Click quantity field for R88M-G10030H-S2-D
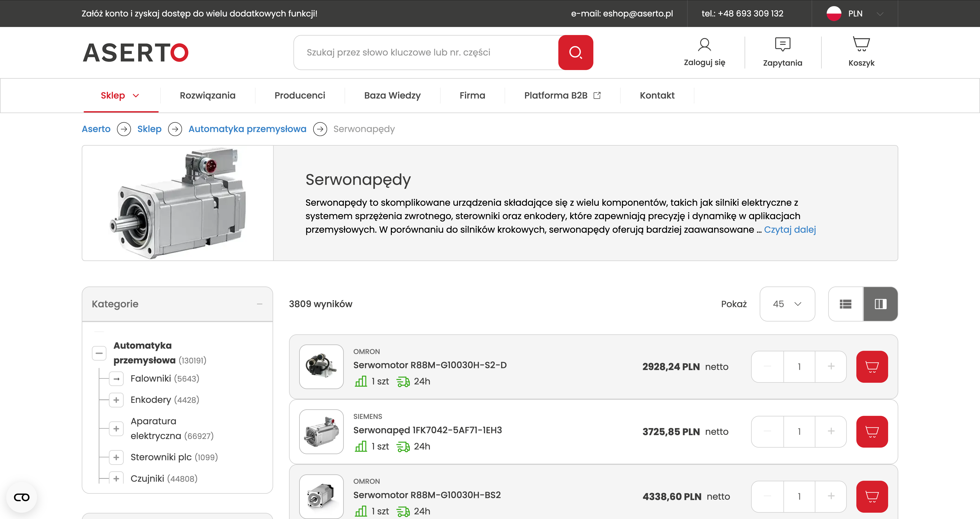 click(x=799, y=366)
